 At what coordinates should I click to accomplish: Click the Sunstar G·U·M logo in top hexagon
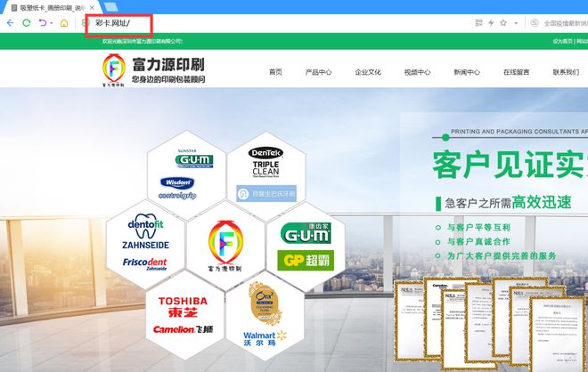[x=194, y=158]
